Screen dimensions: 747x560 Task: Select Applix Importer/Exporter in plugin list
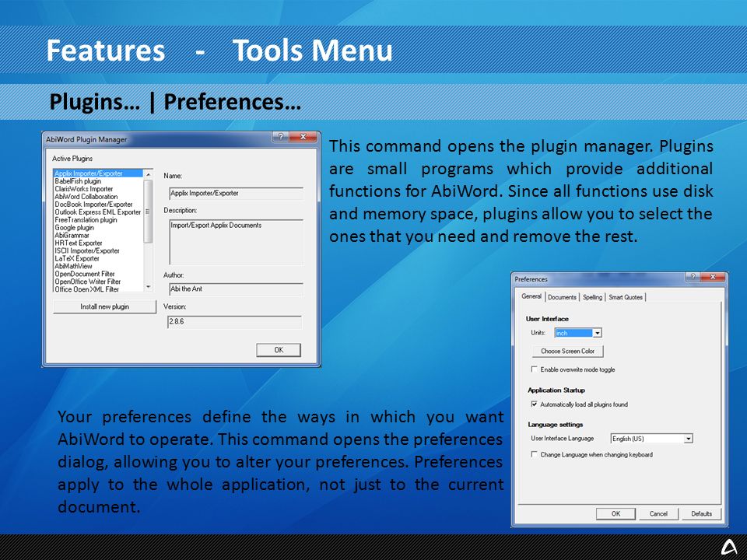98,173
